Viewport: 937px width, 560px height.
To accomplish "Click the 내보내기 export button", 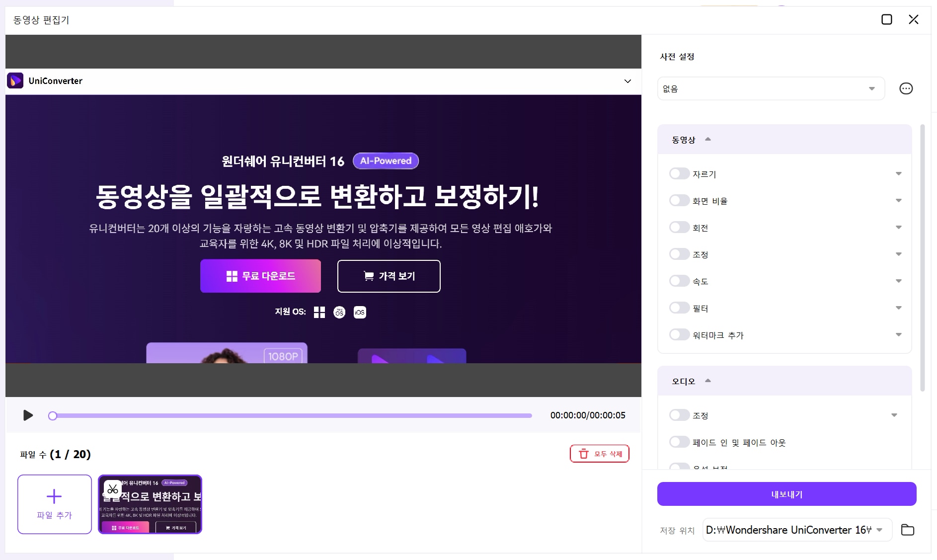I will tap(786, 494).
